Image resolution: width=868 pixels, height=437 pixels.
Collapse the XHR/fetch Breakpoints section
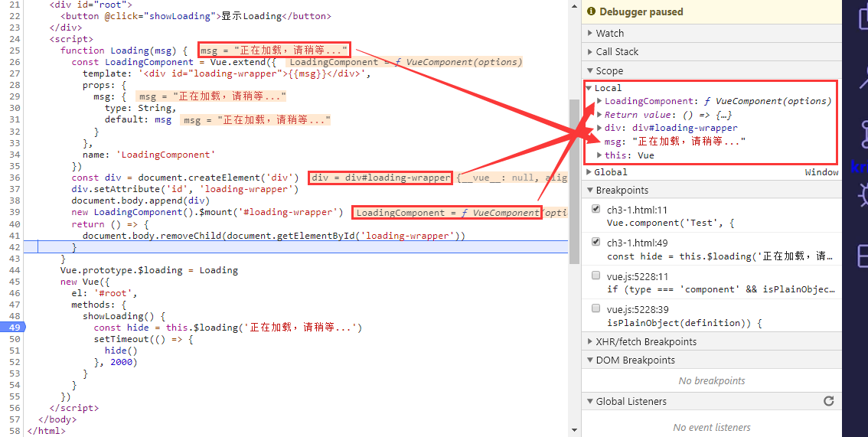pos(590,342)
